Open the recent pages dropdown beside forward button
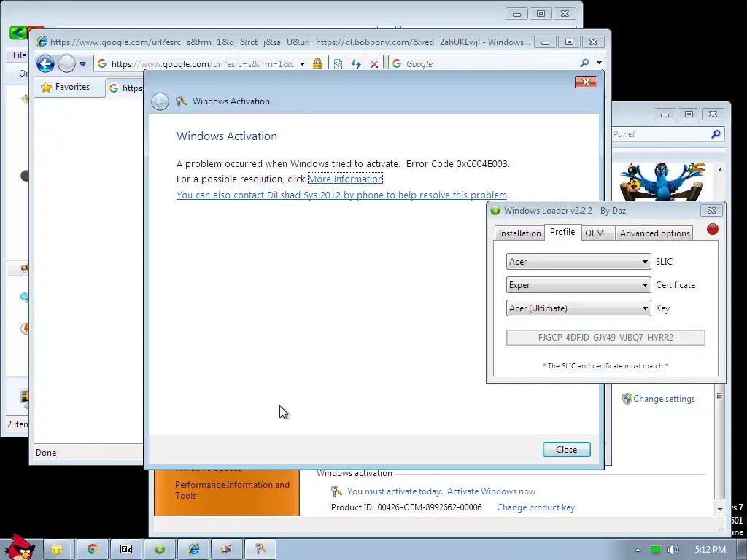 (83, 64)
